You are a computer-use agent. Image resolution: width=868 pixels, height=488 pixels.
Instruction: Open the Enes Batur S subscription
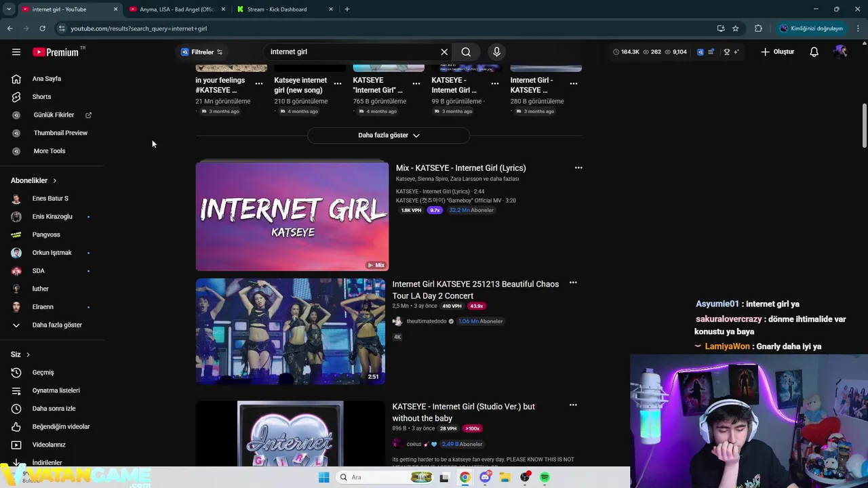click(52, 199)
